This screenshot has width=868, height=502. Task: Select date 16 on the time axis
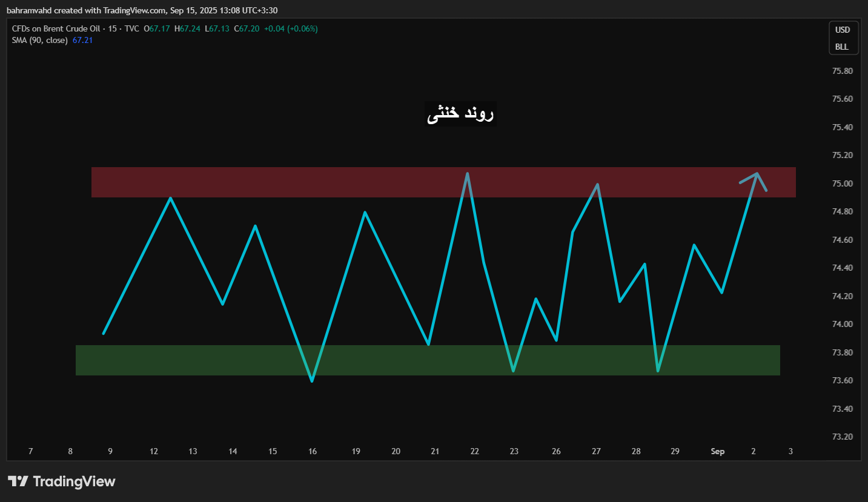coord(313,451)
